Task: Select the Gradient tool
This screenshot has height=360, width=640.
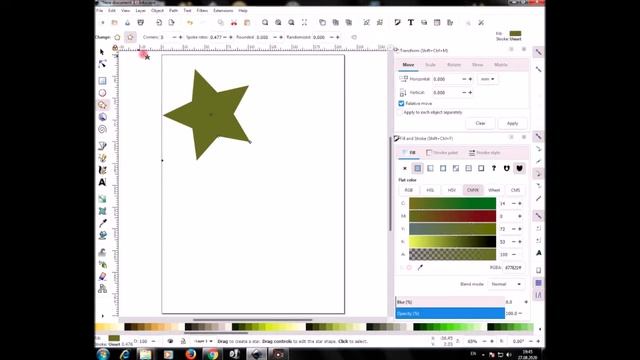Action: pyautogui.click(x=102, y=199)
